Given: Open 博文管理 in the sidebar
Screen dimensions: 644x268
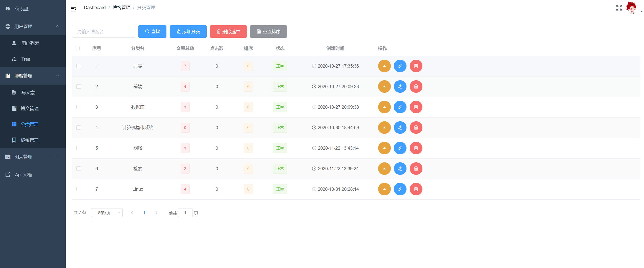Looking at the screenshot, I should tap(33, 108).
